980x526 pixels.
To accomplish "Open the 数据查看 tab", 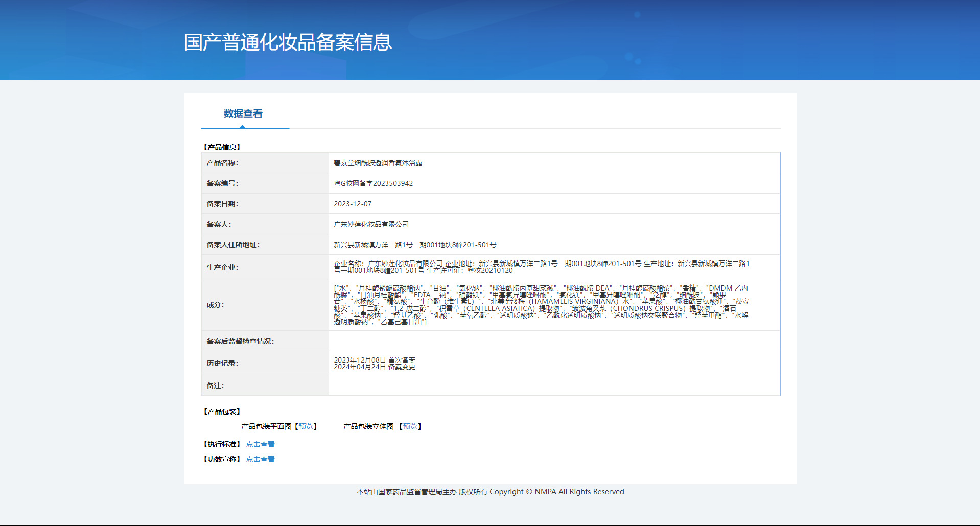I will 243,114.
